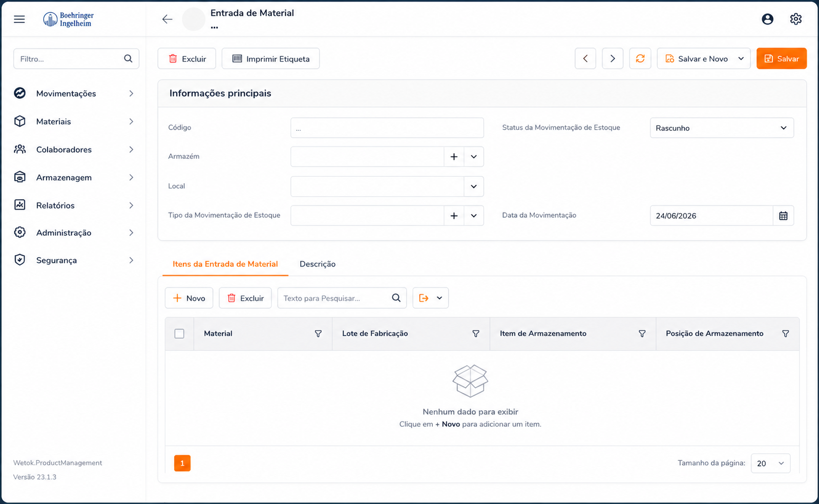Click the search magnifier in sidebar filter
Viewport: 819px width, 504px height.
click(128, 59)
